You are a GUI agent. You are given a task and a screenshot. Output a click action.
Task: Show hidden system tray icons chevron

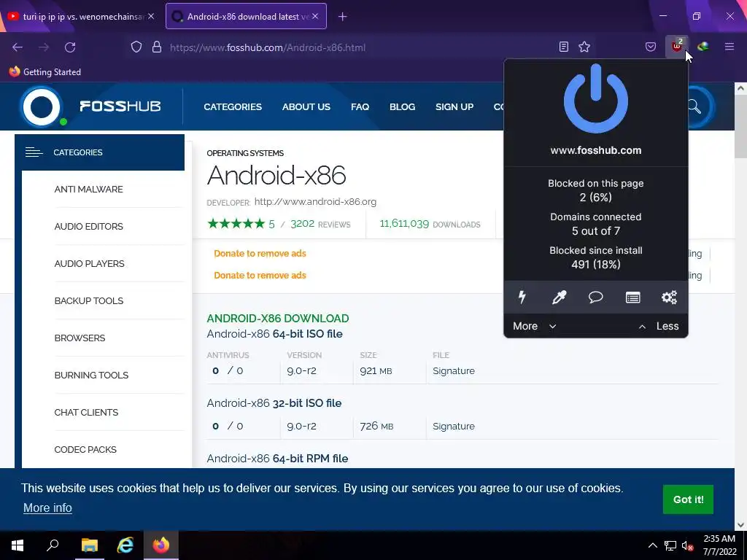click(x=653, y=545)
